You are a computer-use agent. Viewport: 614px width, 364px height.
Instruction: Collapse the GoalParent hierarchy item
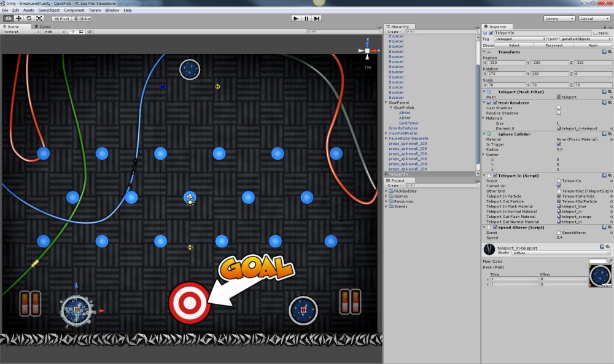pyautogui.click(x=386, y=103)
